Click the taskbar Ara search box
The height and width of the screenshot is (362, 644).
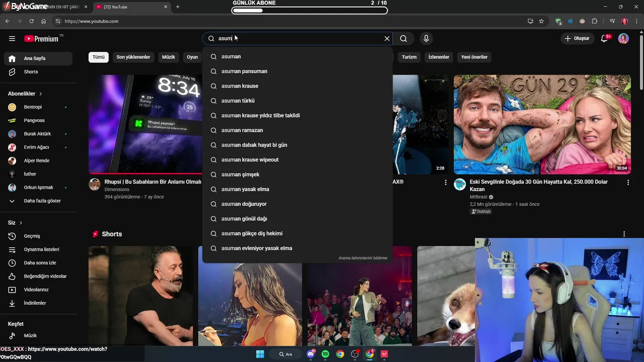286,354
